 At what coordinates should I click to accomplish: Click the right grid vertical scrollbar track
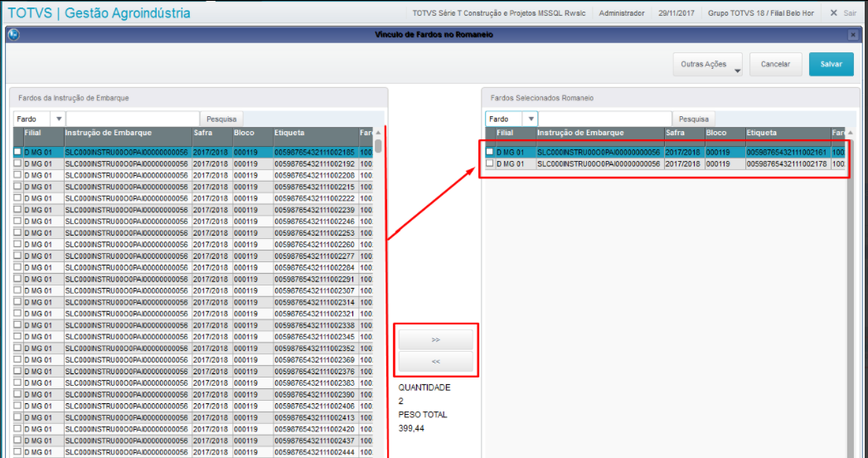[x=851, y=299]
